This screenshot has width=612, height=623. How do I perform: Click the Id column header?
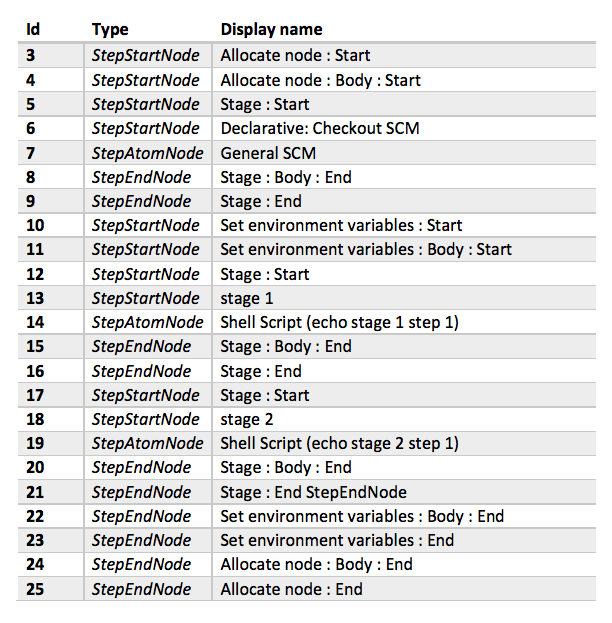click(33, 29)
